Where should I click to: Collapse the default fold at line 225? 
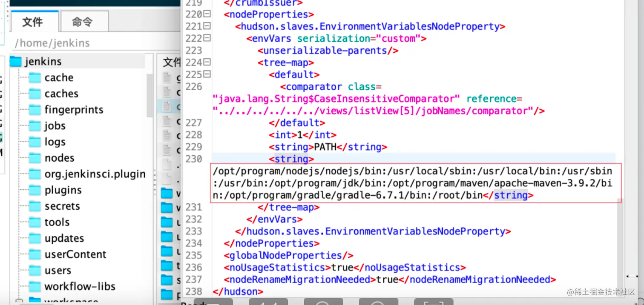click(x=207, y=74)
